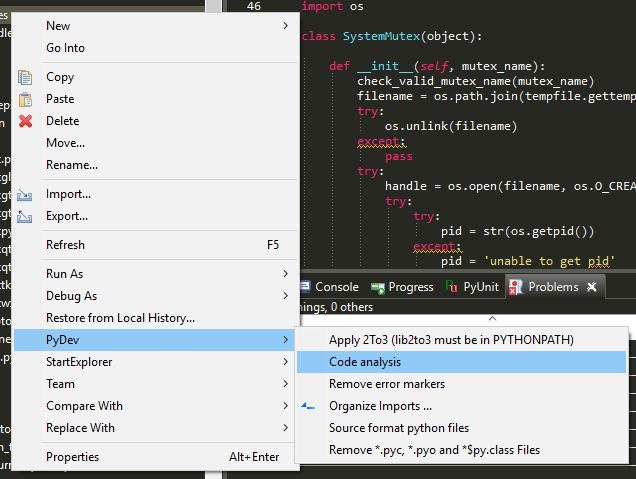Click the Paste clipboard icon
Image resolution: width=636 pixels, height=479 pixels.
click(x=25, y=99)
